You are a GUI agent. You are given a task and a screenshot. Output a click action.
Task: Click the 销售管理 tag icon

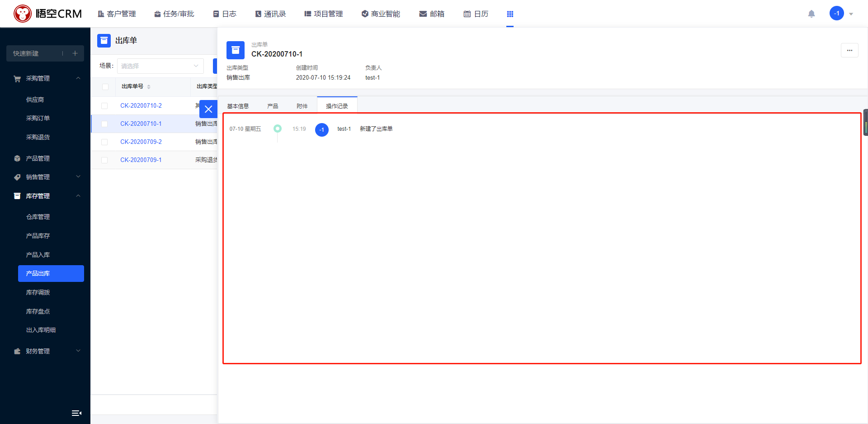[17, 177]
